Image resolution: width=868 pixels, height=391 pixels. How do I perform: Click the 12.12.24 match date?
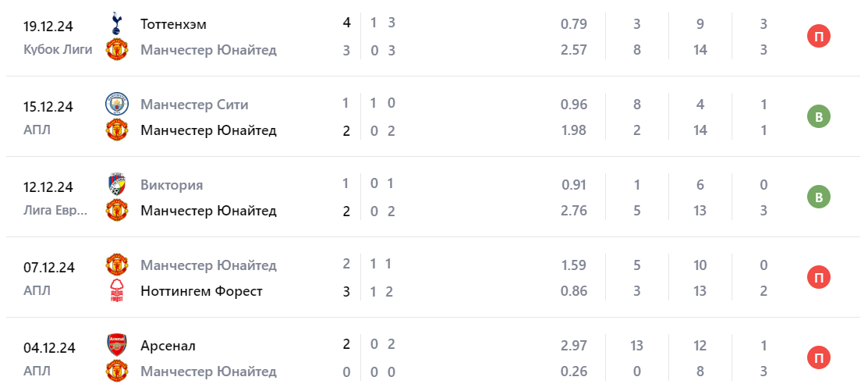coord(48,187)
